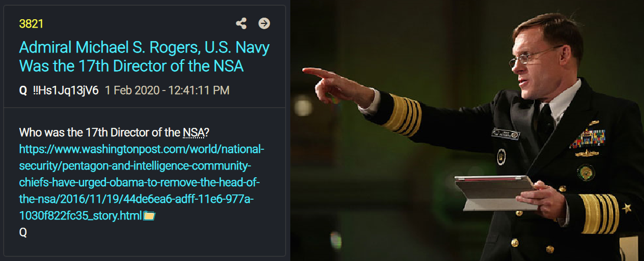Click the folder icon after story.html link
Image resolution: width=644 pixels, height=261 pixels.
point(150,216)
